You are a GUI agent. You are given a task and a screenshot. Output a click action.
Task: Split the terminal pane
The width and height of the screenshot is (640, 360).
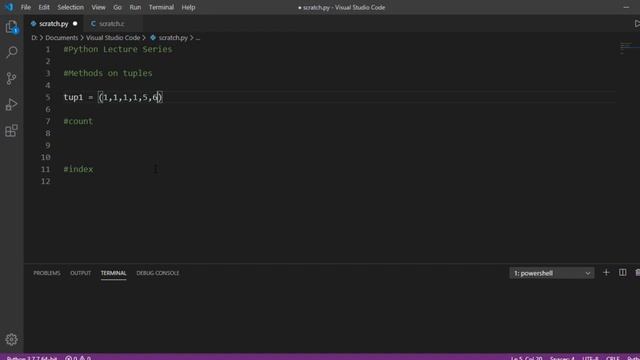tap(622, 273)
